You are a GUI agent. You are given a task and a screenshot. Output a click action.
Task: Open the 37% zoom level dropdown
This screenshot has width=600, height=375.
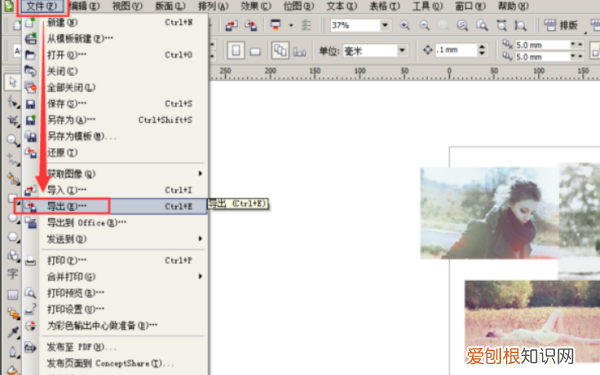[x=385, y=26]
